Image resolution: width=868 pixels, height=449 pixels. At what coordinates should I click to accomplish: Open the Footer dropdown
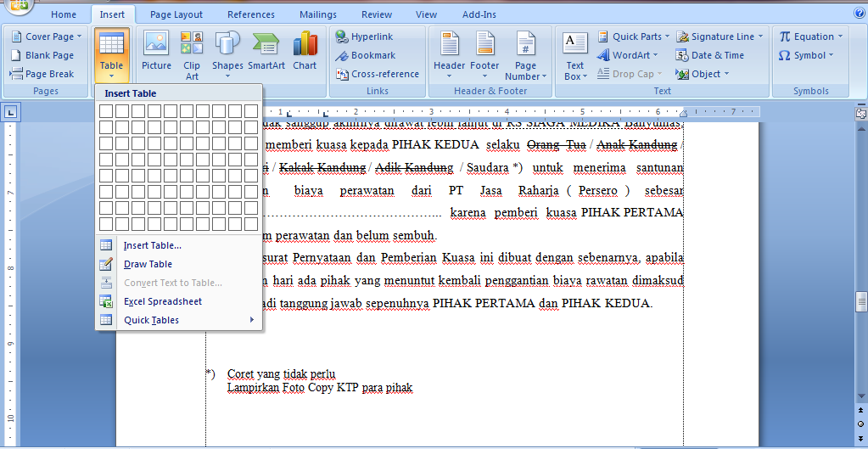(x=484, y=55)
